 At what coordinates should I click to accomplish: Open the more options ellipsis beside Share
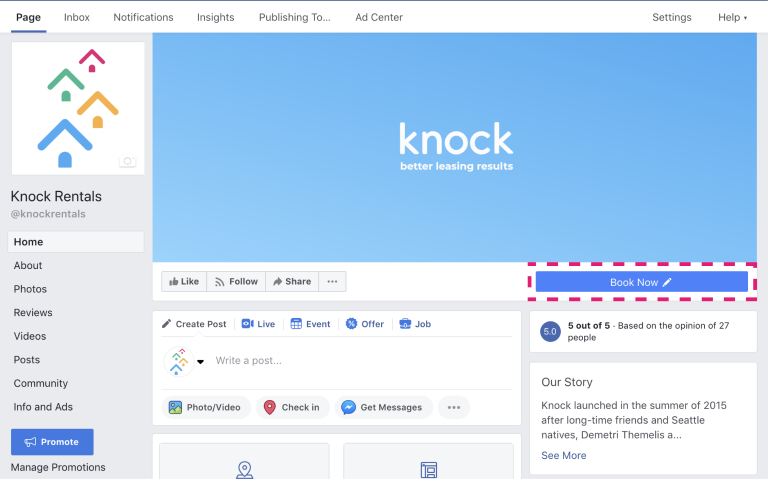(x=332, y=282)
